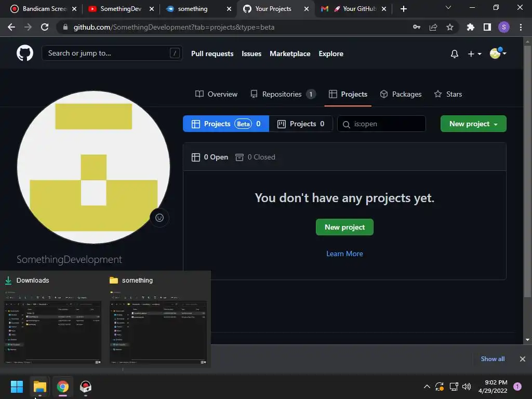Click the site lock icon in address bar
The image size is (532, 399).
point(65,27)
